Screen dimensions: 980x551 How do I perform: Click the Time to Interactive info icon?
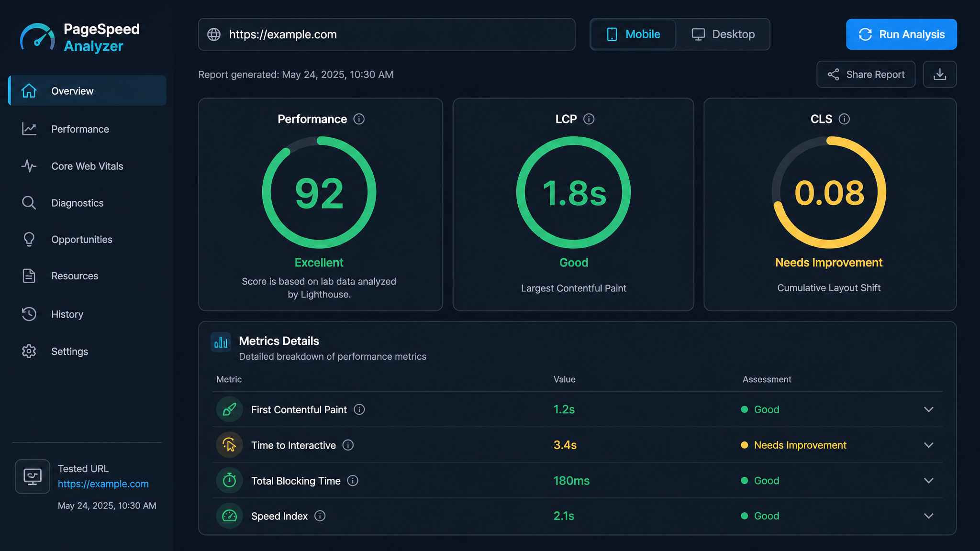[x=348, y=445]
